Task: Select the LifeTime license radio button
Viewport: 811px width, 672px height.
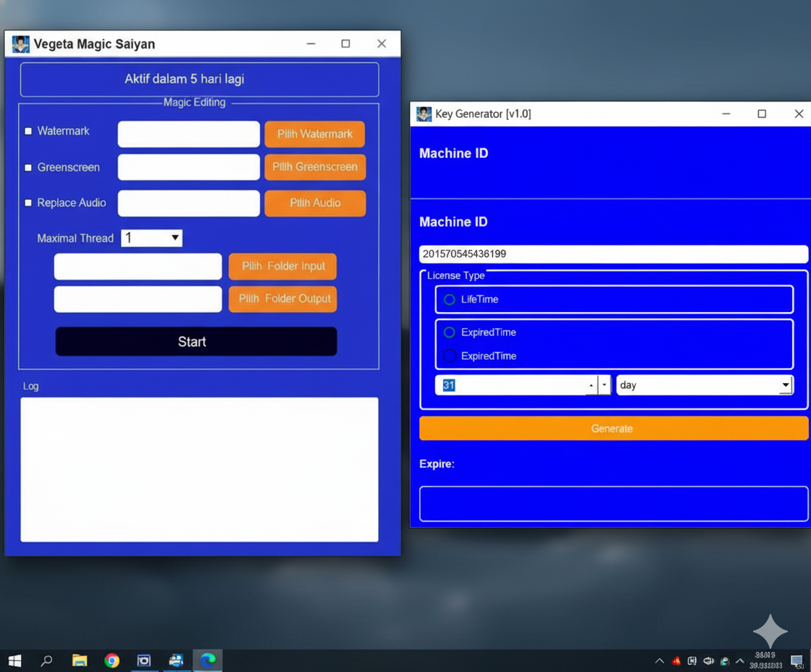Action: [449, 299]
